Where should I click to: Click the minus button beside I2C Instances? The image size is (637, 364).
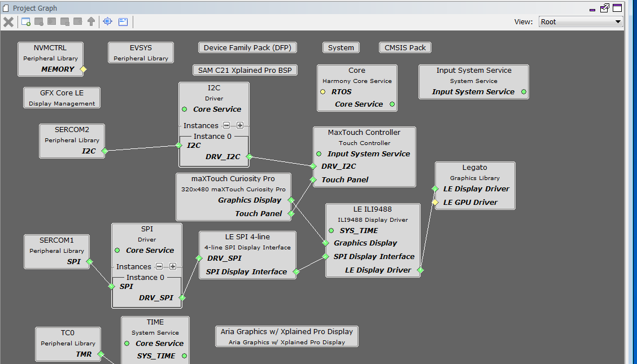(x=226, y=125)
